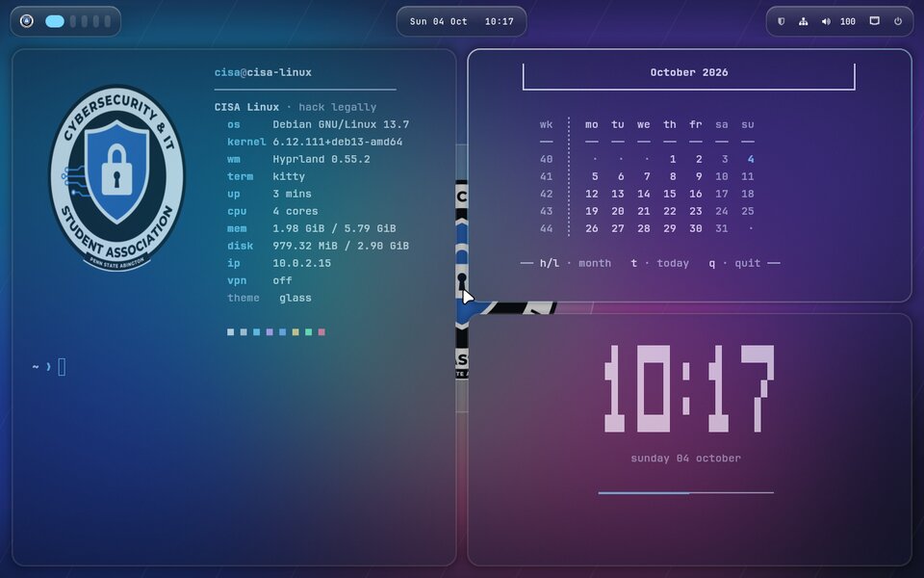
Task: Click the monitor-shaped icon beside the power button
Action: (875, 21)
